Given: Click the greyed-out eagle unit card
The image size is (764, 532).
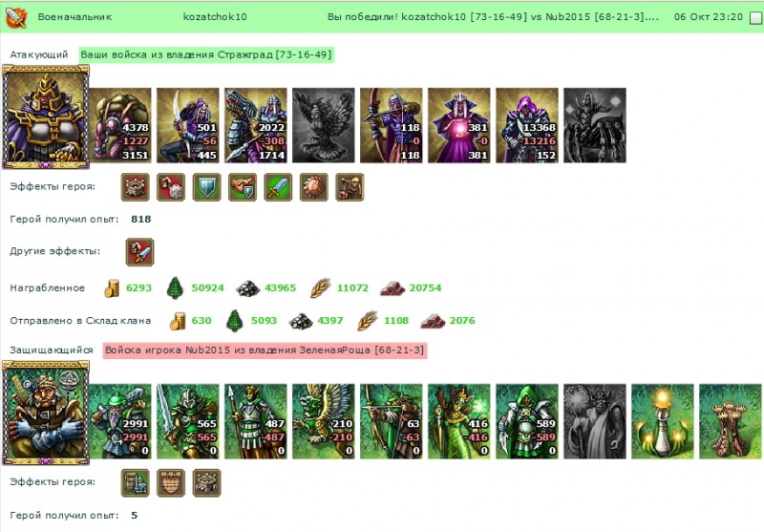Looking at the screenshot, I should click(323, 125).
